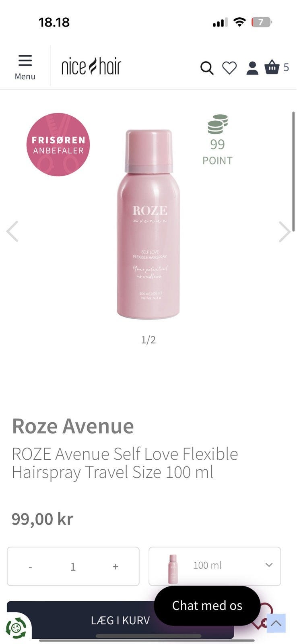Show next product image arrow

click(x=285, y=231)
